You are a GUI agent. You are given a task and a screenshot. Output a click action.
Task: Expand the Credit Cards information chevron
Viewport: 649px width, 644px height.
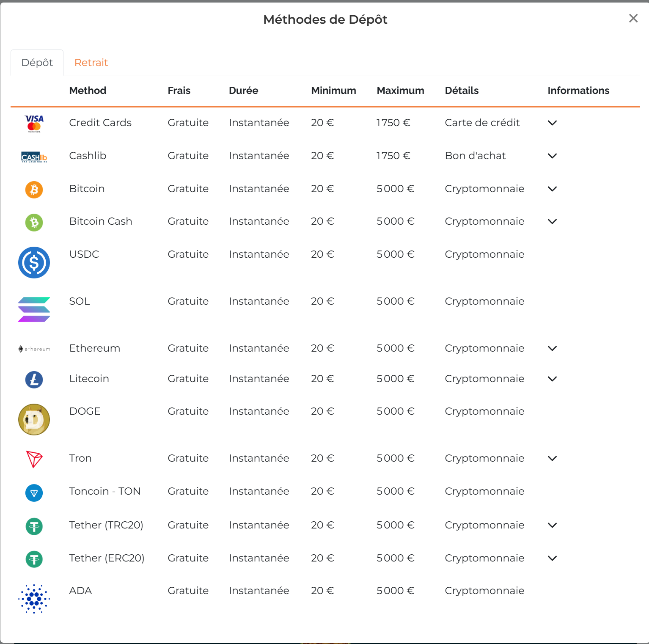[552, 123]
